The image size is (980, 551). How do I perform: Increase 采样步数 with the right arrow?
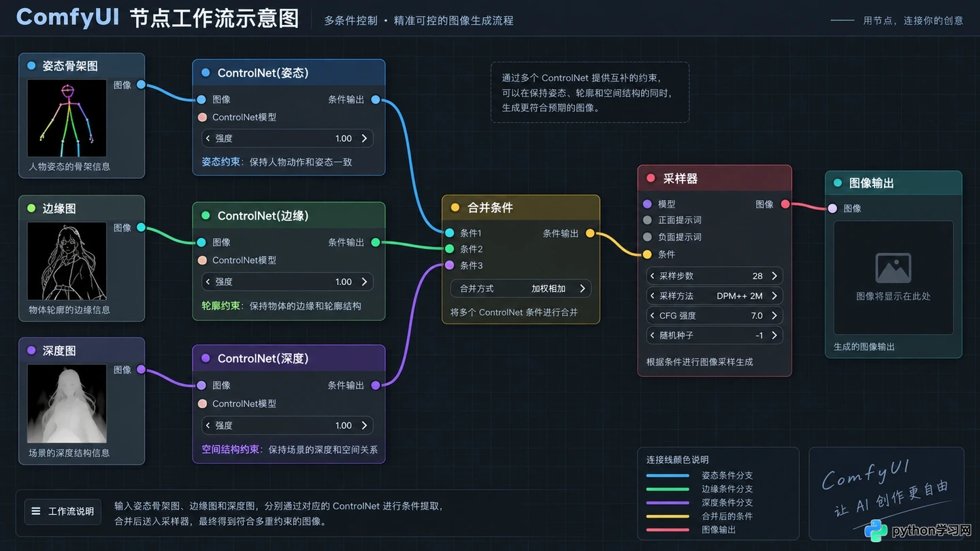(x=774, y=276)
